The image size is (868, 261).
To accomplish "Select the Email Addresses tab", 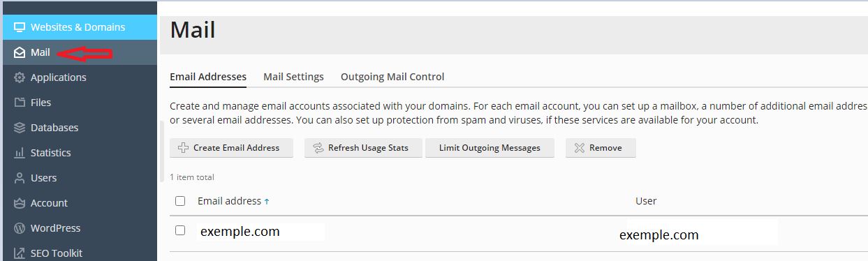I will (208, 77).
